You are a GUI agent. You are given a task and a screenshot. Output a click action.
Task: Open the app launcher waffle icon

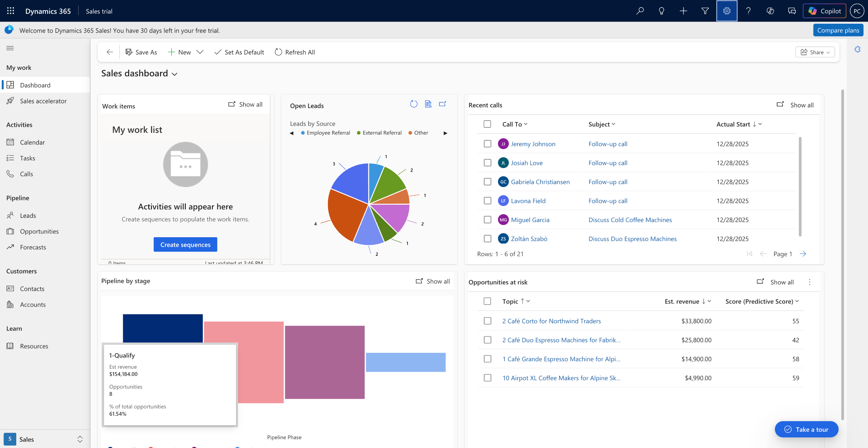(x=11, y=11)
